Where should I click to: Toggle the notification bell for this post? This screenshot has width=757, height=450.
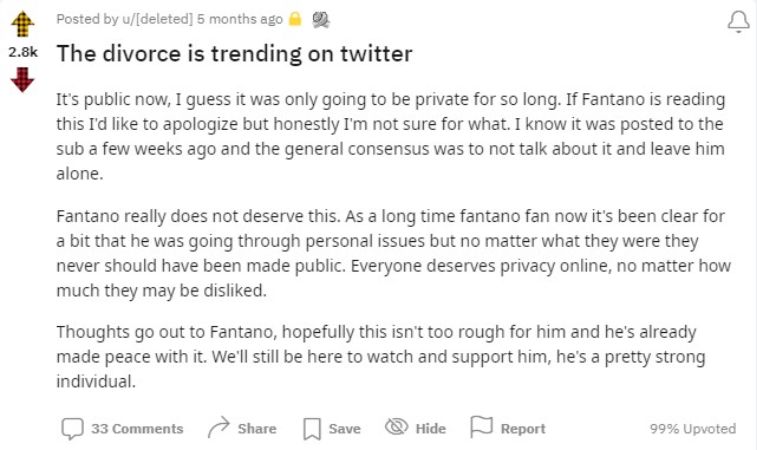coord(739,22)
